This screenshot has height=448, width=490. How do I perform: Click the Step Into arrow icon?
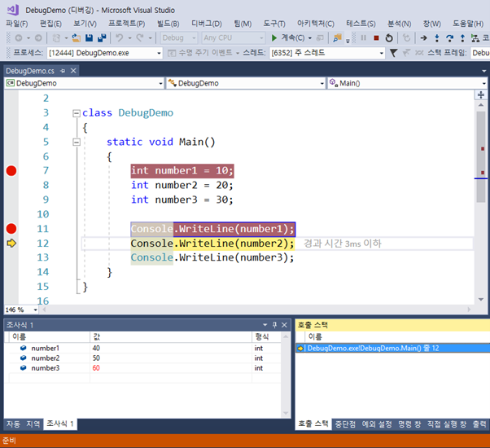(x=438, y=37)
